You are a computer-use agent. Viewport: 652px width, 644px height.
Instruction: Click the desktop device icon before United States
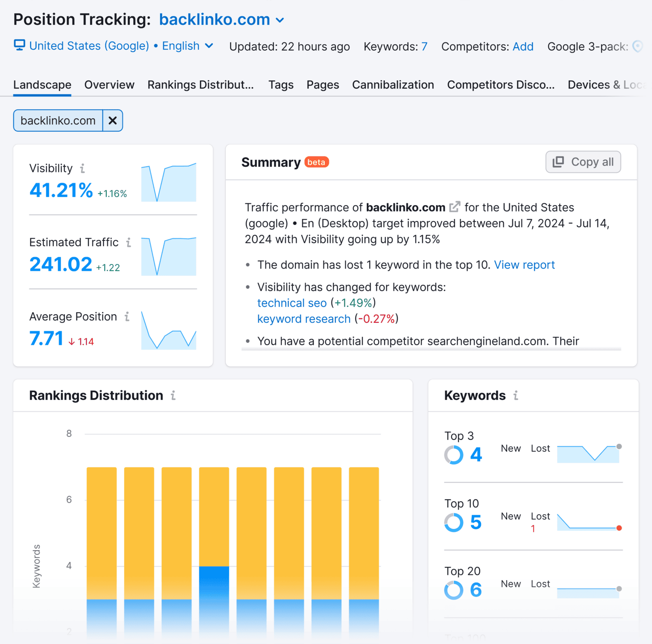pos(19,46)
